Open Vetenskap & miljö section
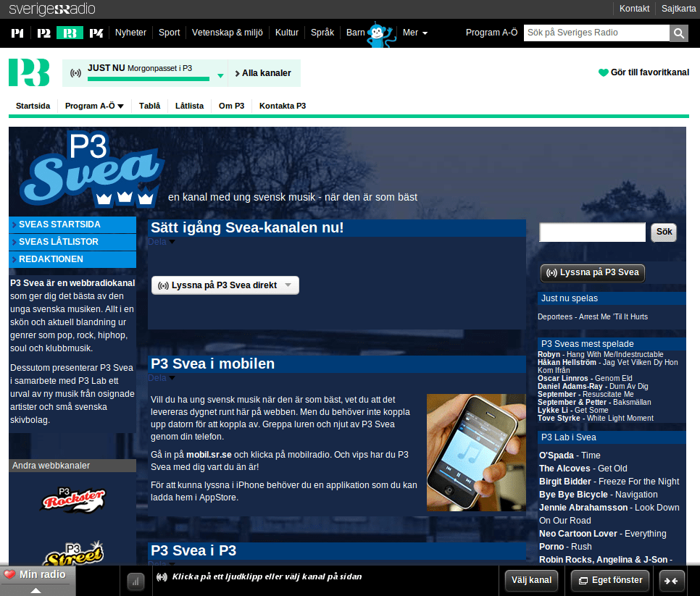The height and width of the screenshot is (596, 700). (228, 33)
